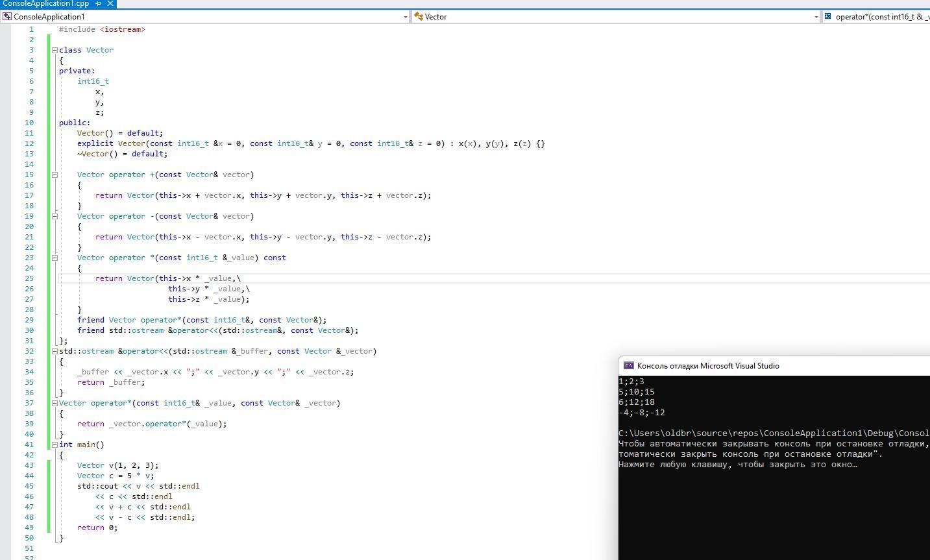Click friend std::ostream &operator<< declaration line

click(217, 330)
